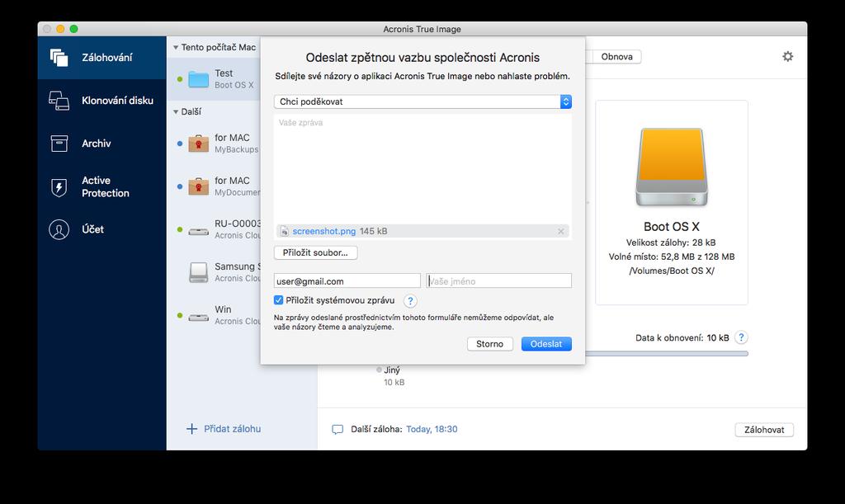Select the Test backup folder icon
The height and width of the screenshot is (504, 845).
point(198,79)
